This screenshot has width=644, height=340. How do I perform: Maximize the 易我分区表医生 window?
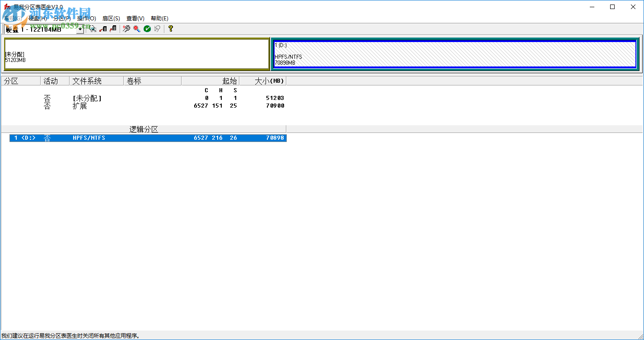(x=612, y=7)
